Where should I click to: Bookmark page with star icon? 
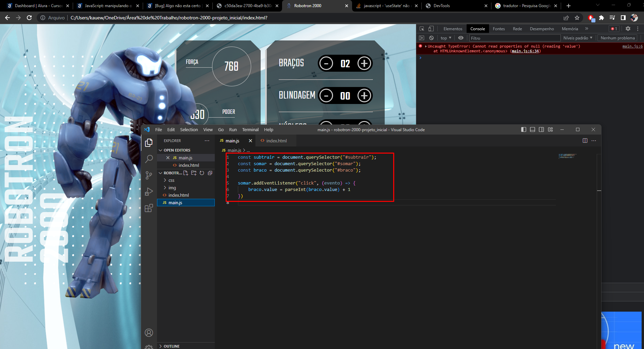[577, 18]
